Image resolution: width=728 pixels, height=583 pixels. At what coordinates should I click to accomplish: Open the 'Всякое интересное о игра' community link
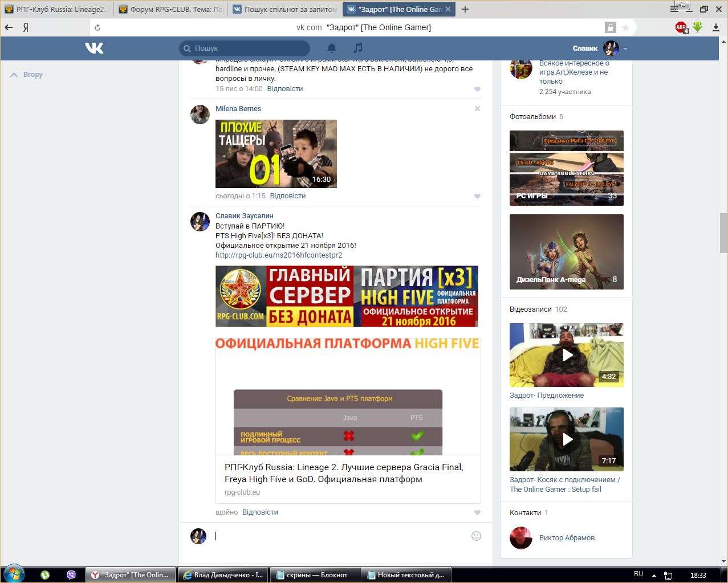pyautogui.click(x=574, y=72)
